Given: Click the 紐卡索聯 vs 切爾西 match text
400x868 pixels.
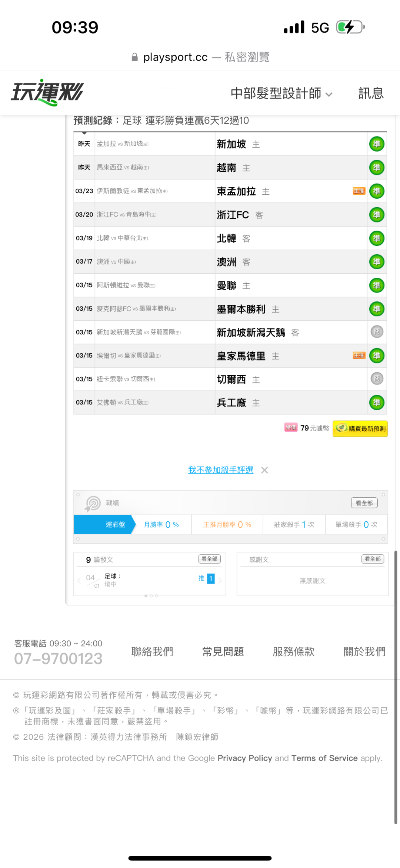Looking at the screenshot, I should pyautogui.click(x=126, y=379).
